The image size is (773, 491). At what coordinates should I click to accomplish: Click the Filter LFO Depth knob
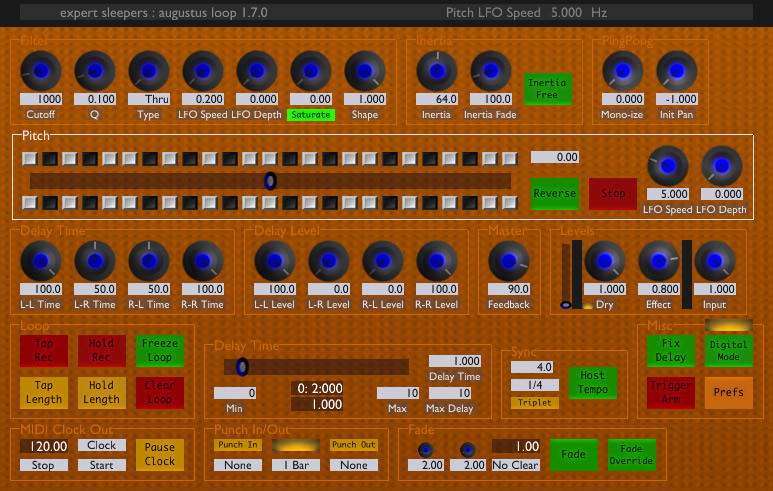(257, 71)
